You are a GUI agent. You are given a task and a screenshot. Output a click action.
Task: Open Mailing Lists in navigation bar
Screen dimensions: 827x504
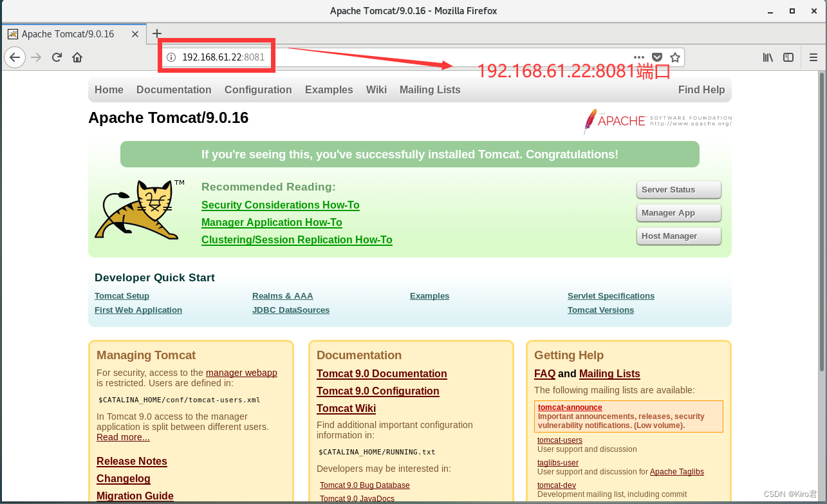click(x=430, y=90)
